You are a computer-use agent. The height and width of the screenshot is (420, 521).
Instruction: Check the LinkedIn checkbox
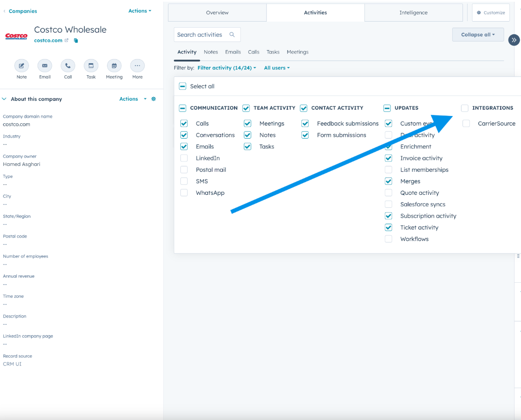pos(184,158)
